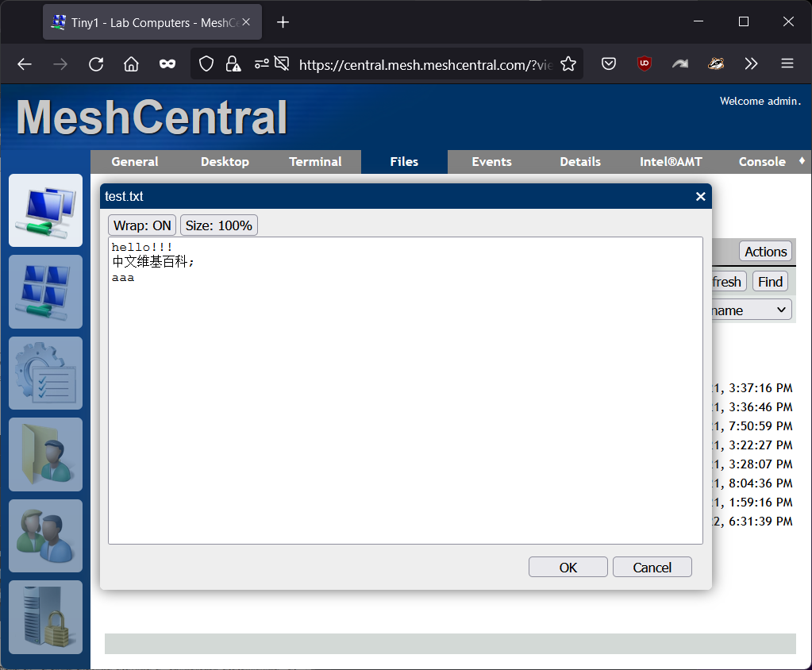The image size is (812, 670).
Task: Open My Server via the padlocked server icon
Action: tap(45, 617)
